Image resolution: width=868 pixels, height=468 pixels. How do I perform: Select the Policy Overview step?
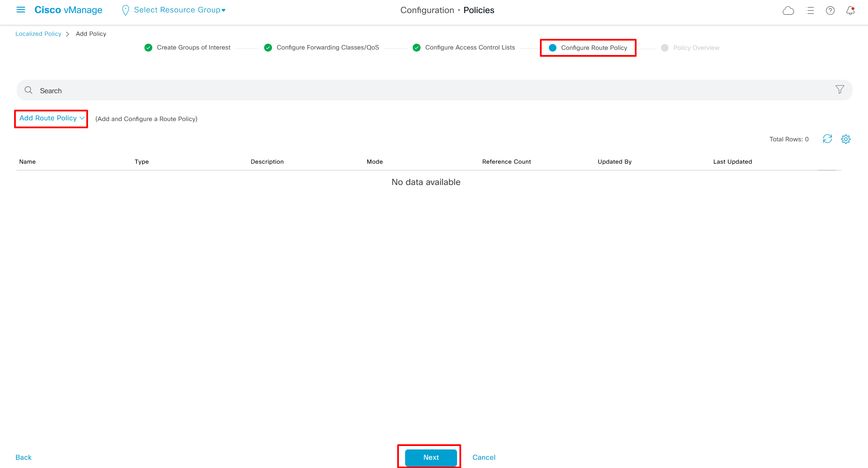pyautogui.click(x=696, y=48)
